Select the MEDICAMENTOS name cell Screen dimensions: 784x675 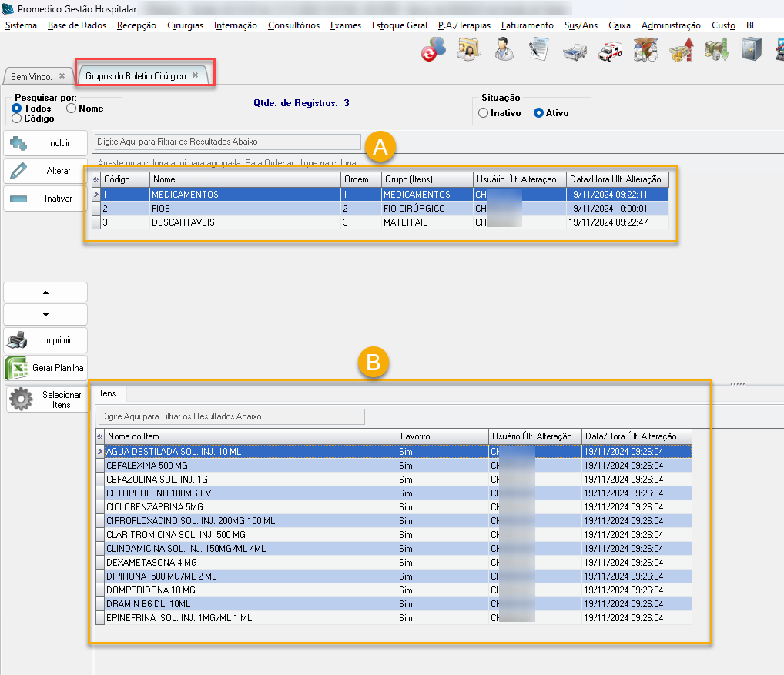[245, 195]
